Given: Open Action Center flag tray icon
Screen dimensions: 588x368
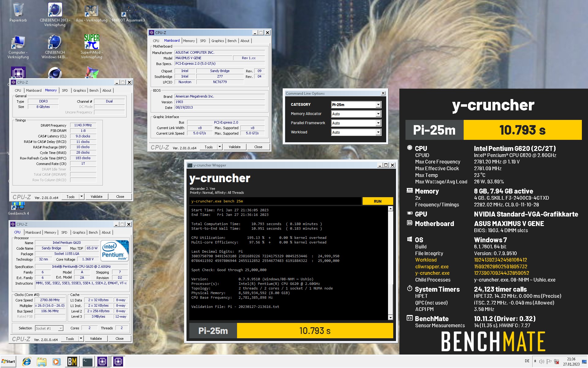Looking at the screenshot, I should click(x=549, y=362).
